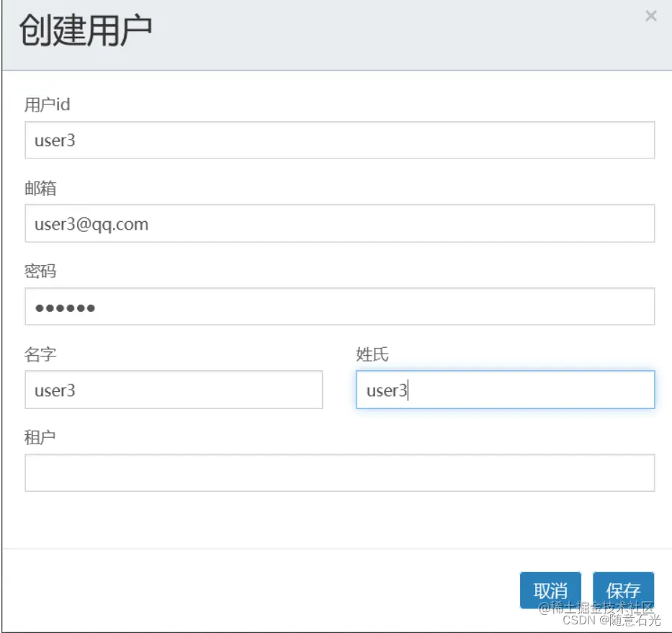
Task: Close the 创建用户 dialog with X
Action: (650, 16)
